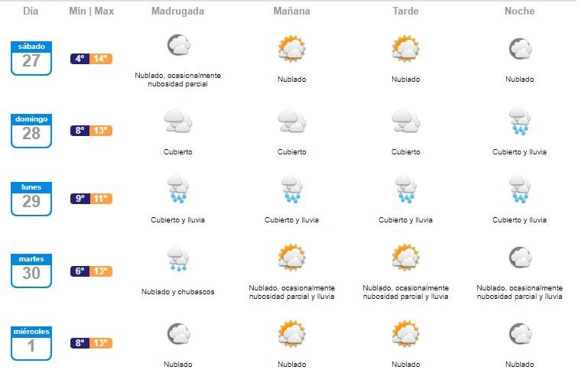Viewport: 588px width, 386px height.
Task: Click lunes maximum temperature 11°
Action: [101, 199]
